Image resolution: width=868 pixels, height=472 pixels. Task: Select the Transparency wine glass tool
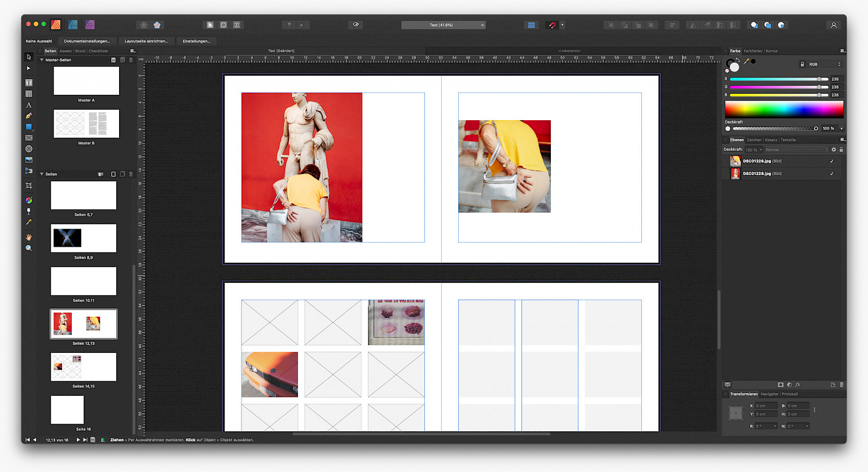coord(29,211)
